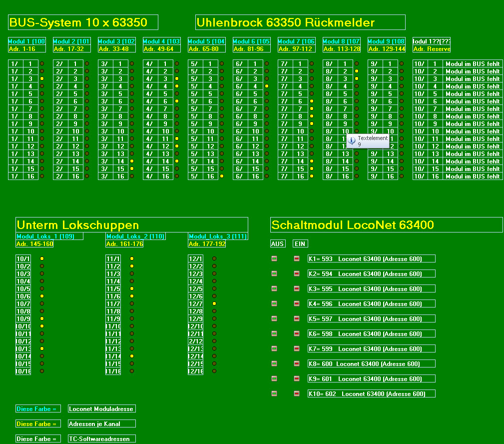Viewport: 504px width, 444px height.
Task: Click the yellow indicator for Modul 5 channel 16
Action: tap(222, 176)
